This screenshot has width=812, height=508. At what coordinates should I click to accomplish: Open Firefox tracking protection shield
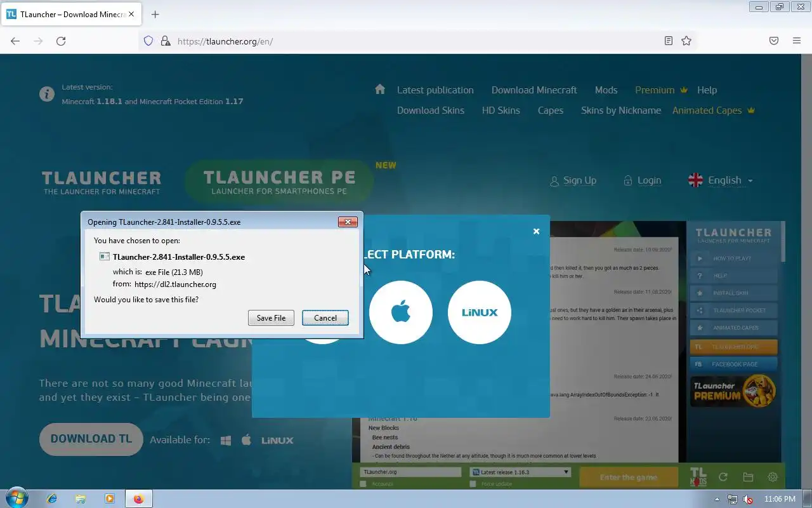(x=148, y=41)
